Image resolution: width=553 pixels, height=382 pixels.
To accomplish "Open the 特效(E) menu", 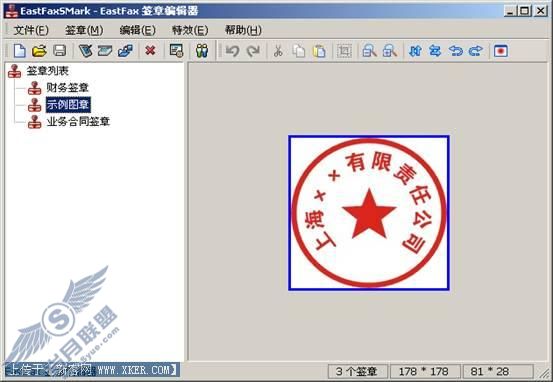I will tap(190, 30).
